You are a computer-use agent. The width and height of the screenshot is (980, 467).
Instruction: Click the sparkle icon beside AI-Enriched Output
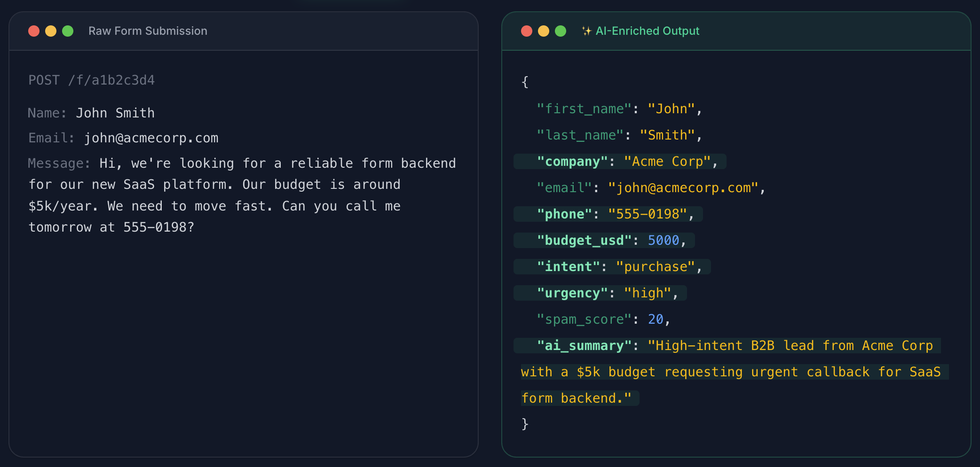pos(586,31)
